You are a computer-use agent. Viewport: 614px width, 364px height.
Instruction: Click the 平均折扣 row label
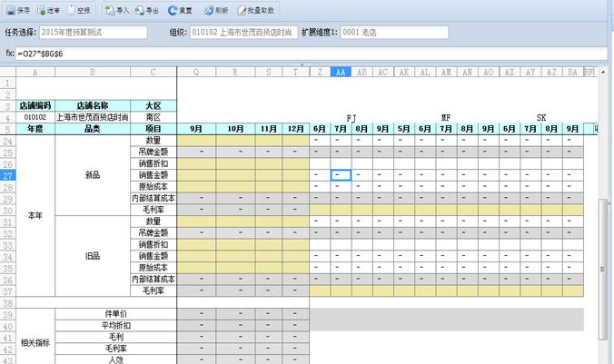pyautogui.click(x=116, y=326)
